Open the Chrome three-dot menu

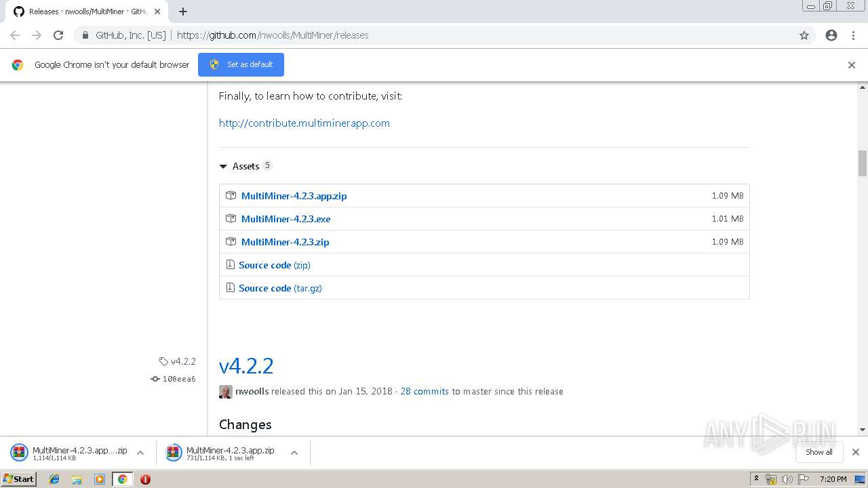point(853,35)
